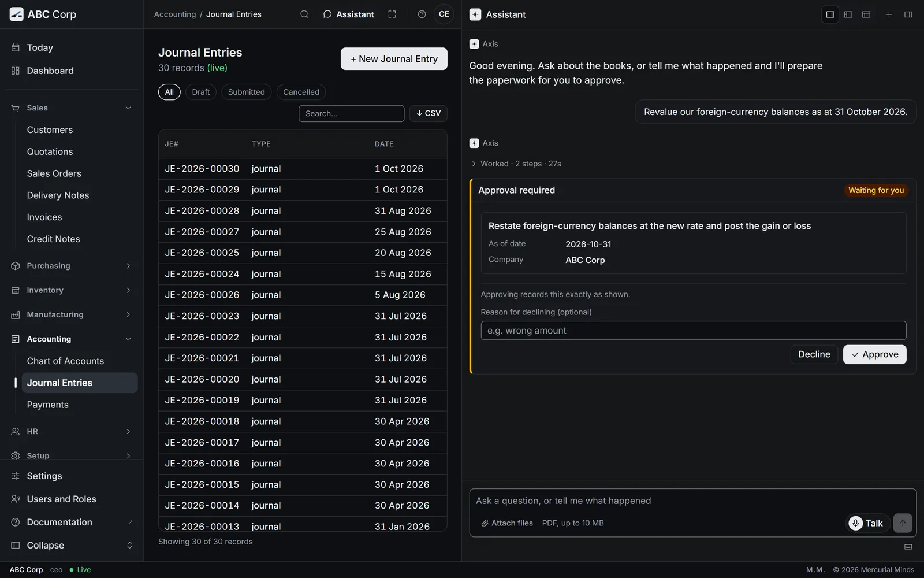This screenshot has width=924, height=578.
Task: Expand the 'Worked · 2 steps' details
Action: pyautogui.click(x=516, y=164)
